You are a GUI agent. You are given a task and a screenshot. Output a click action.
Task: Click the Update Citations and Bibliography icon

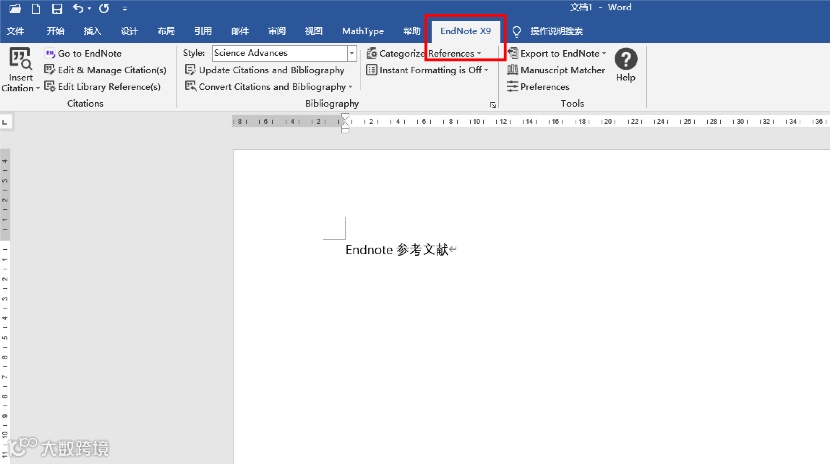(190, 69)
